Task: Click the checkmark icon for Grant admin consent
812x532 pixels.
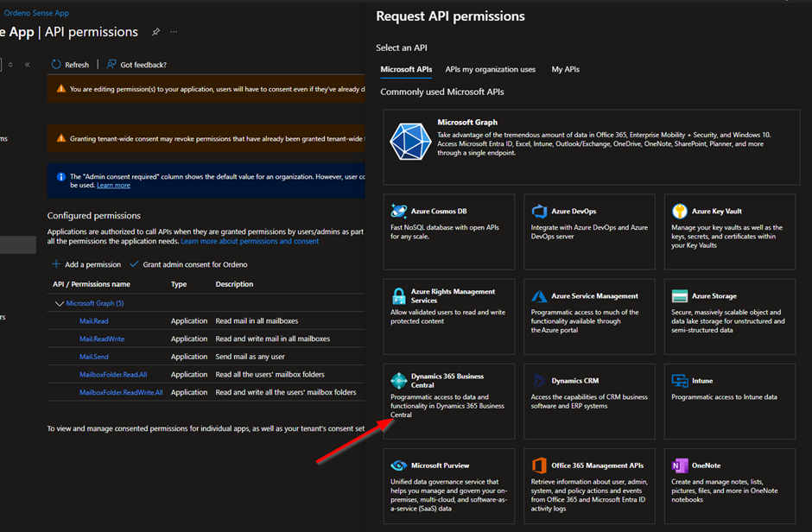Action: pos(134,264)
